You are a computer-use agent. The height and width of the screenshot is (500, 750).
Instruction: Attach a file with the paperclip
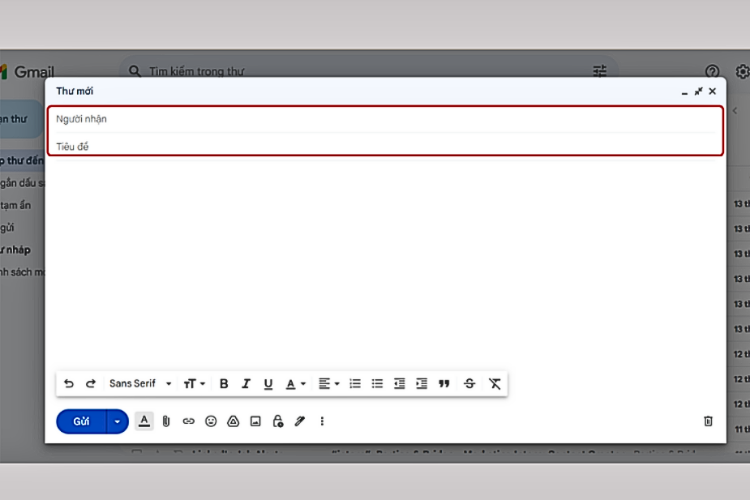coord(166,421)
